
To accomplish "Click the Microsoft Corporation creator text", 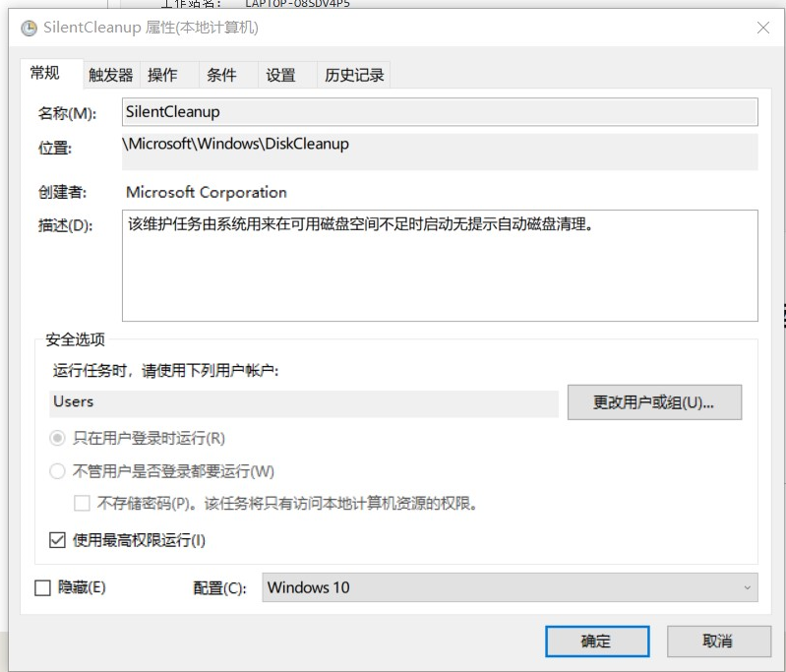I will click(206, 192).
